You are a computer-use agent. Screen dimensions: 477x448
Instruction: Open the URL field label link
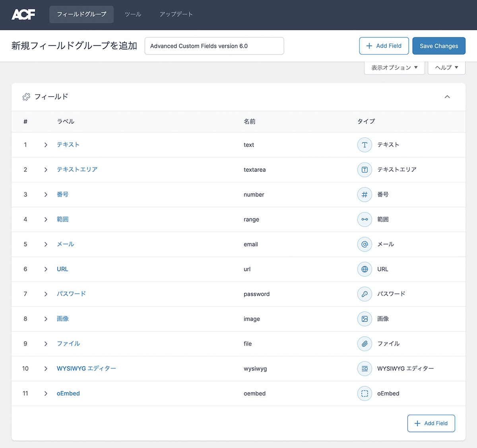click(62, 269)
